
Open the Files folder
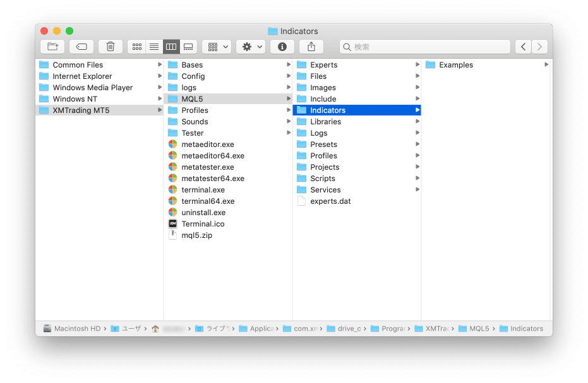pos(357,76)
